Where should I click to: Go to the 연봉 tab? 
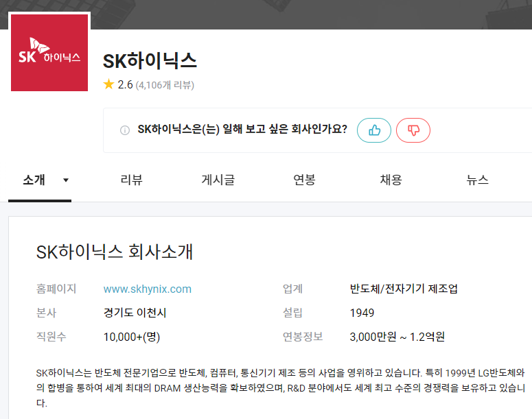[304, 180]
